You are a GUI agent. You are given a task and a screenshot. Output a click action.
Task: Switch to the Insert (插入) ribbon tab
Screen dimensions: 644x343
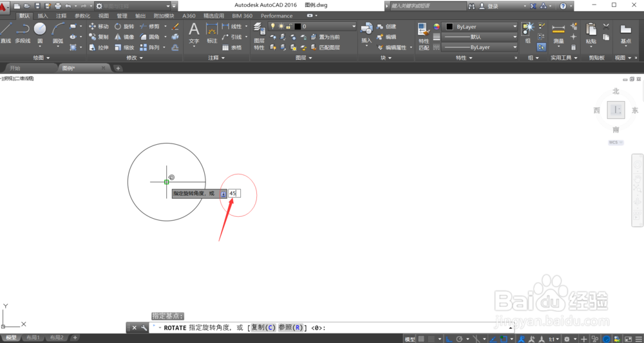(43, 16)
